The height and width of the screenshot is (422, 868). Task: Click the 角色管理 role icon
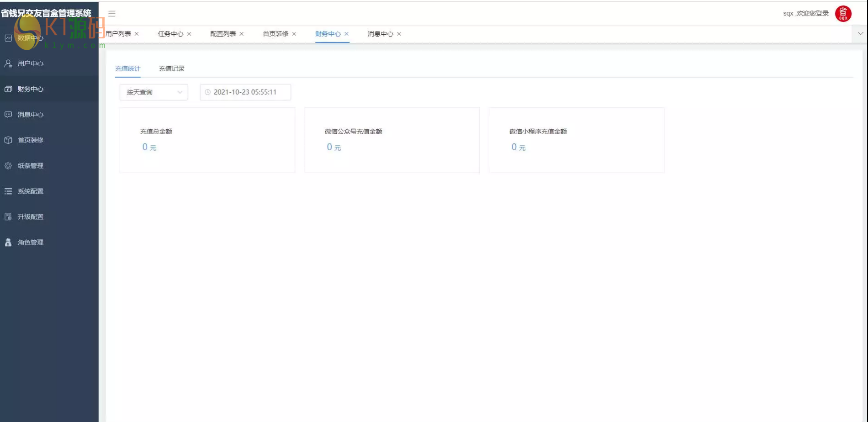(8, 243)
